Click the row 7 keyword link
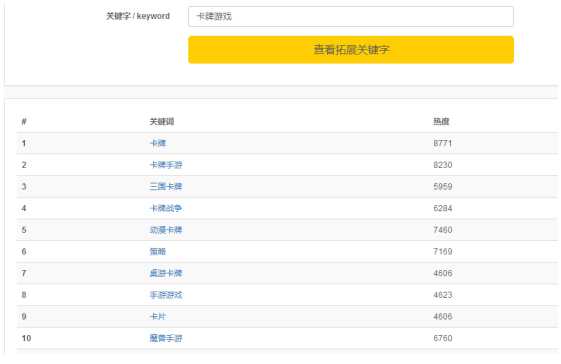This screenshot has height=364, width=561. [x=166, y=273]
